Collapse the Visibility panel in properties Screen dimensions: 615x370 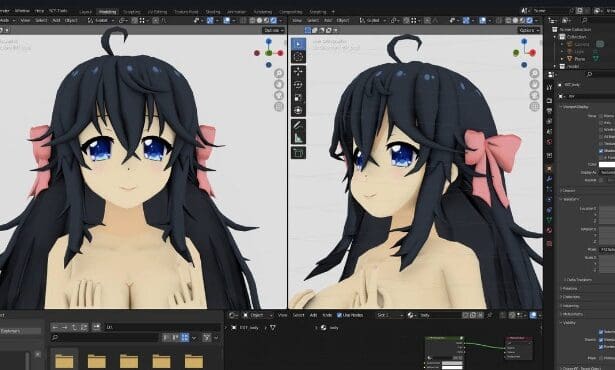click(x=568, y=323)
